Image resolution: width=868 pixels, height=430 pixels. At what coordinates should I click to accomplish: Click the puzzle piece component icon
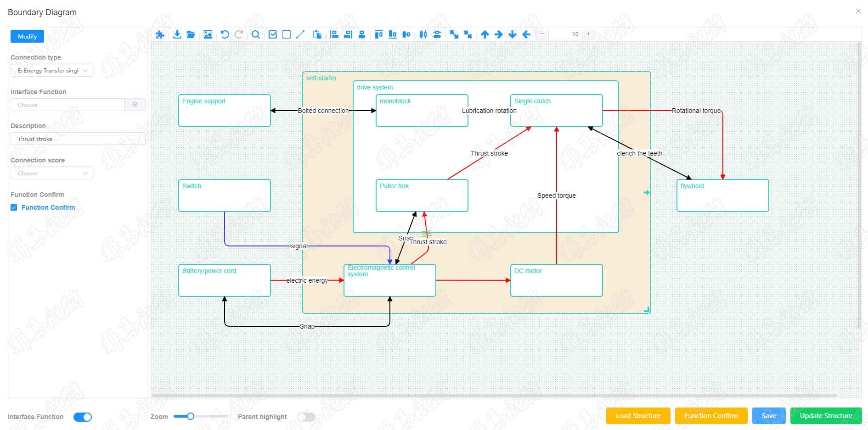(x=160, y=34)
